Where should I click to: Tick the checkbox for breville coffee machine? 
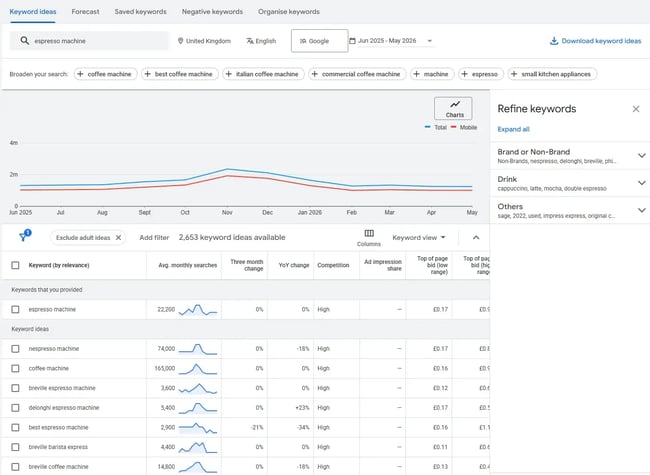[x=15, y=467]
